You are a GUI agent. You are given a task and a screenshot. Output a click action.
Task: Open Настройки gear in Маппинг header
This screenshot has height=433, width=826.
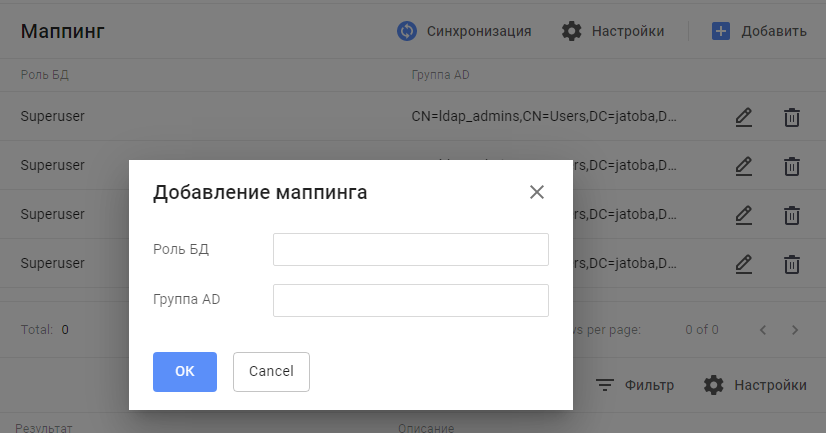(x=572, y=31)
